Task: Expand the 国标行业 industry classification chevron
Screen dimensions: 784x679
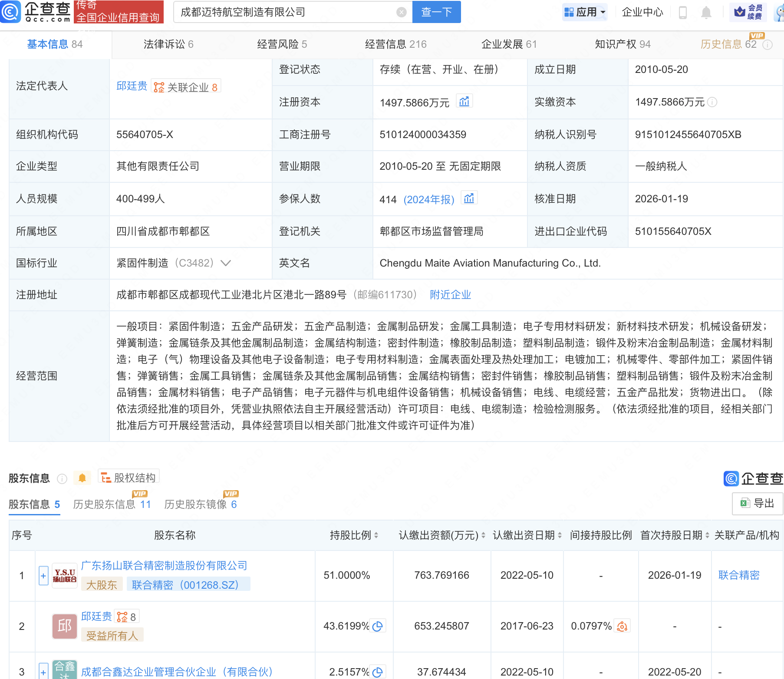Action: [x=226, y=263]
